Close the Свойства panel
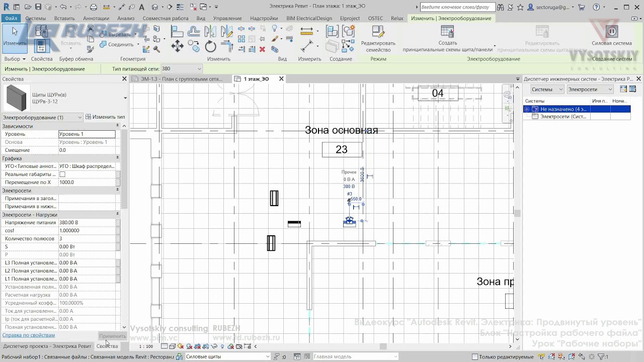 coord(124,79)
